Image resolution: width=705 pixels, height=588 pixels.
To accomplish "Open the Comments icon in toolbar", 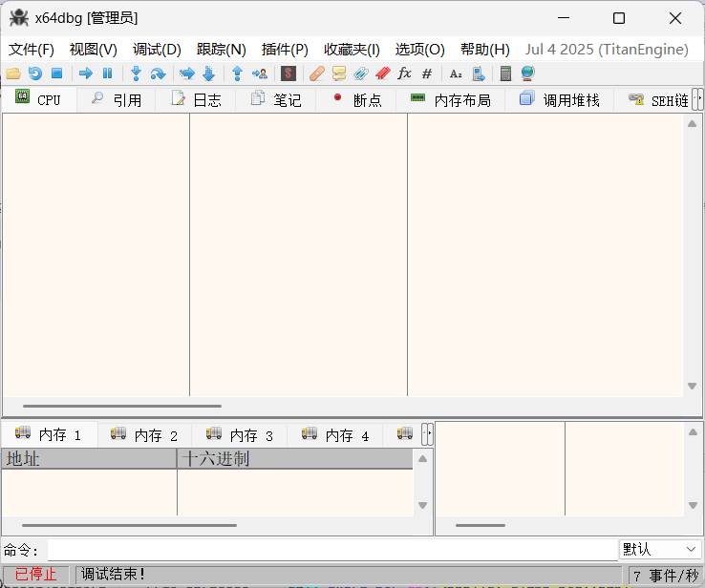I will tap(339, 73).
